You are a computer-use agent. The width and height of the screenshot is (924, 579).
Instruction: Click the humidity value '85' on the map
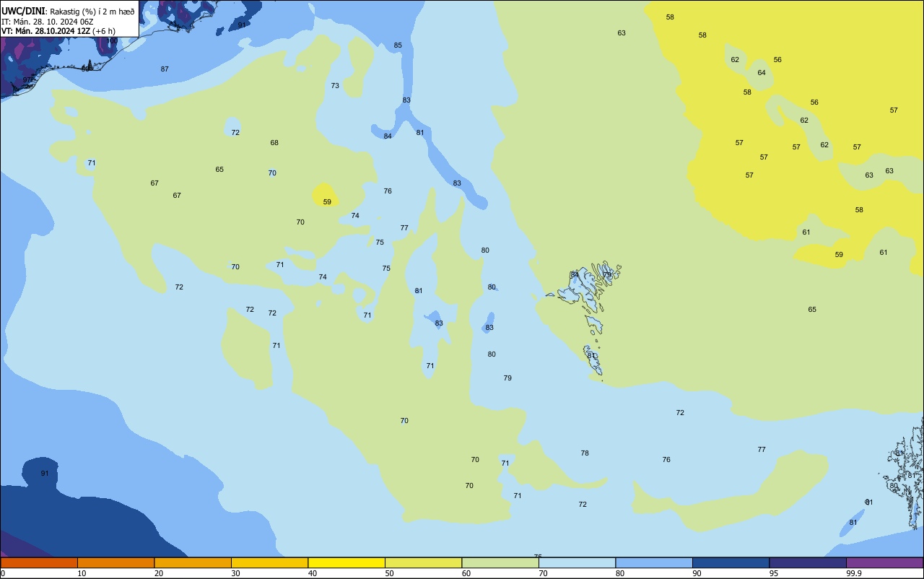(398, 45)
